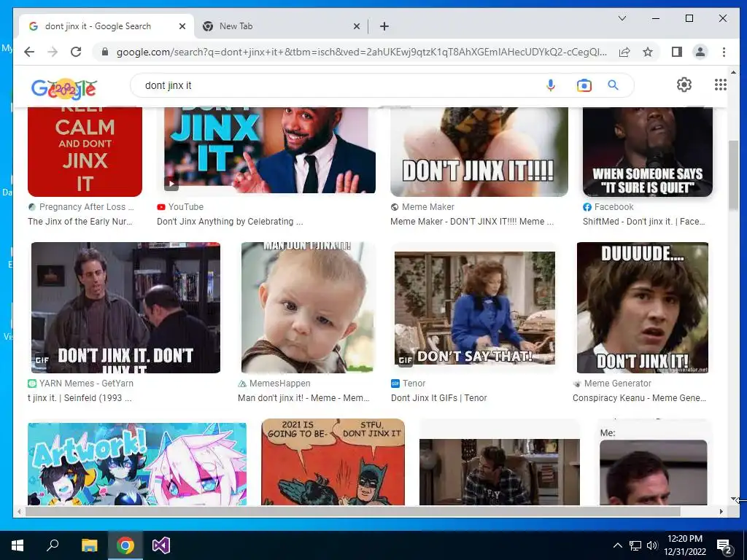Open the Me: man's face meme
The width and height of the screenshot is (747, 560).
pos(653,472)
